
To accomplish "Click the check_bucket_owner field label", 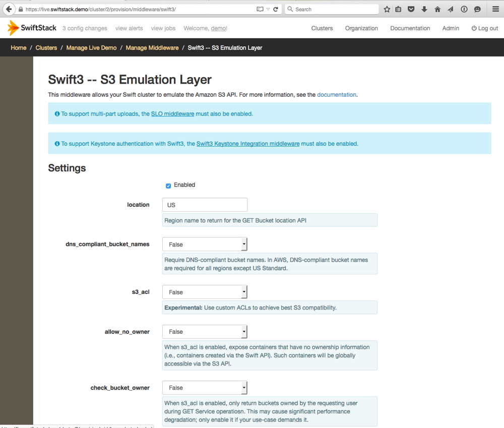I will (120, 388).
